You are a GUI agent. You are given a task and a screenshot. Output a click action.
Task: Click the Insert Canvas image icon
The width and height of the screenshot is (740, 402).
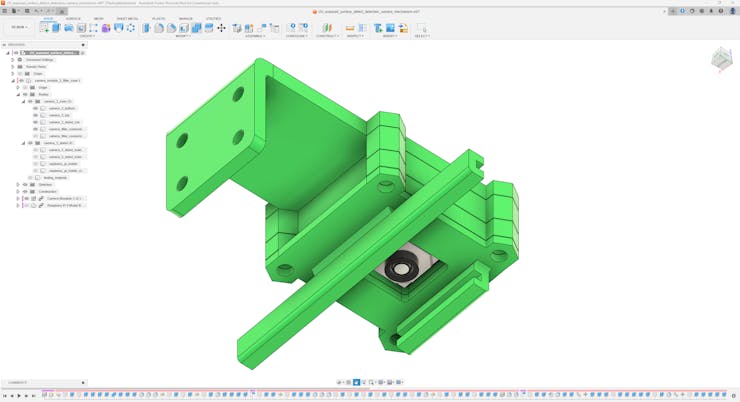[390, 28]
